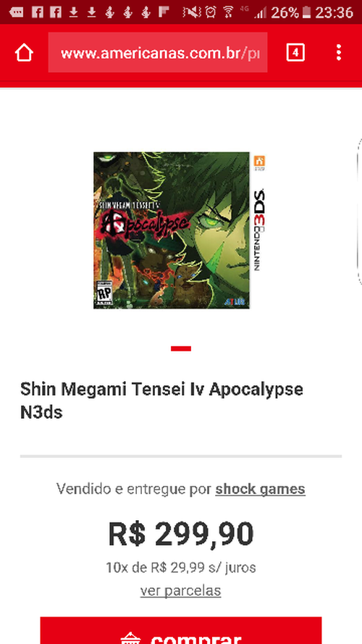Tap the next product card edge
Viewport: 362px width, 644px height.
(359, 212)
